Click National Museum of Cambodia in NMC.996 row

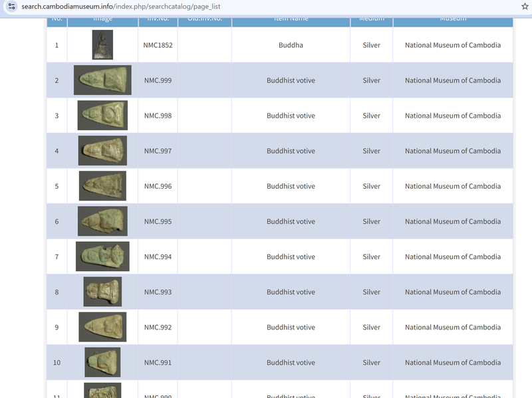tap(453, 186)
